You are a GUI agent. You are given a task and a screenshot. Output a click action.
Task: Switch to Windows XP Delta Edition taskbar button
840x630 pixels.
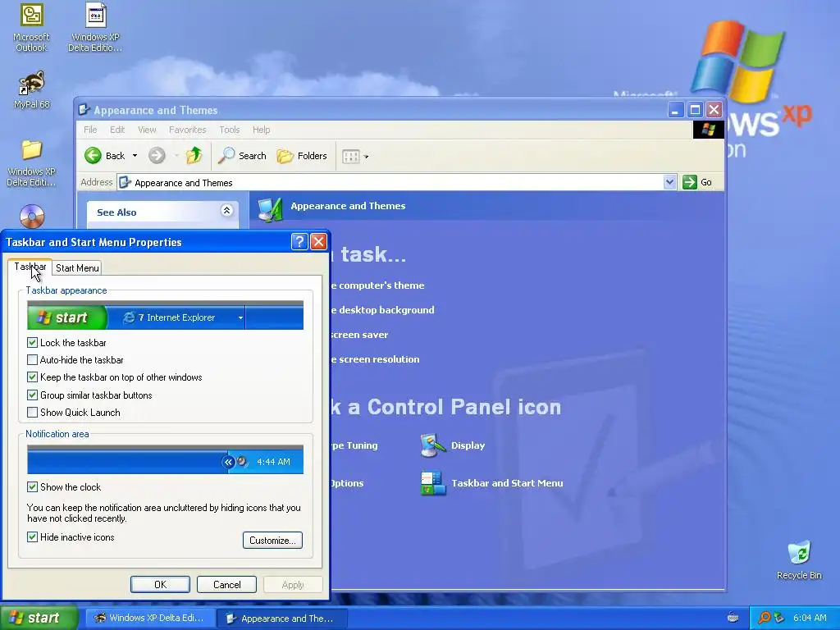[151, 618]
